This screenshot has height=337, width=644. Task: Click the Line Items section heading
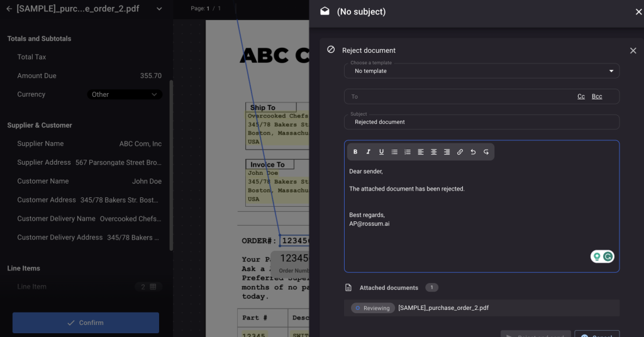(23, 268)
